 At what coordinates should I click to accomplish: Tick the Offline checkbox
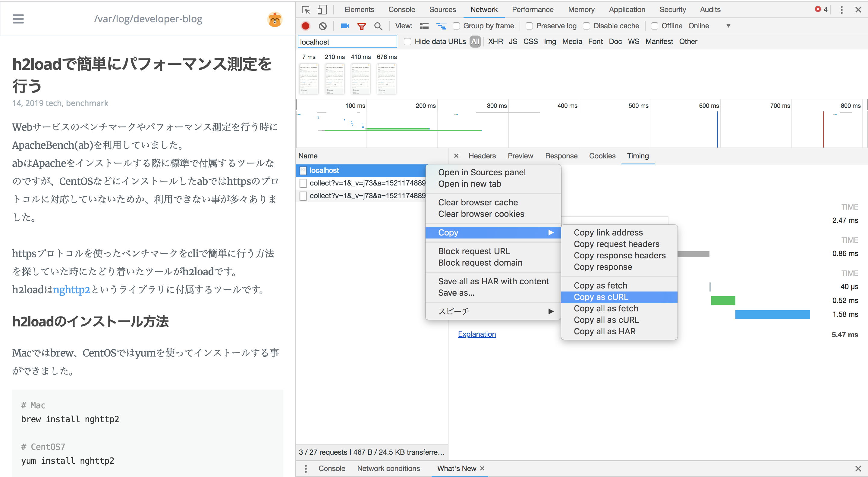(x=654, y=26)
